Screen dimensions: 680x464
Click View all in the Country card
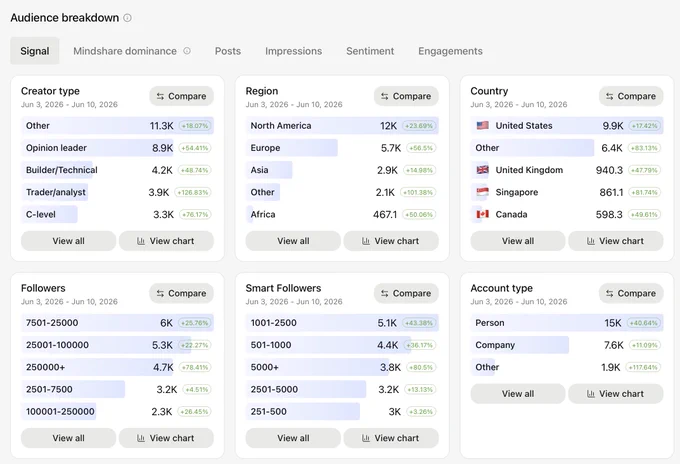(x=518, y=241)
